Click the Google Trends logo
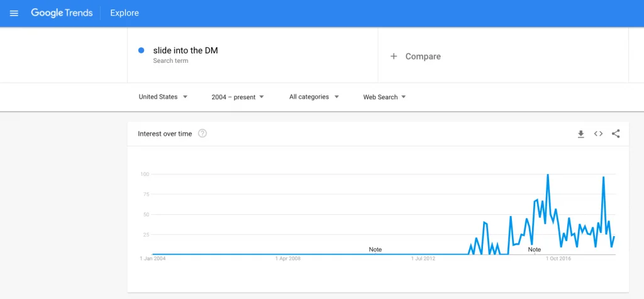The width and height of the screenshot is (644, 299). (62, 13)
